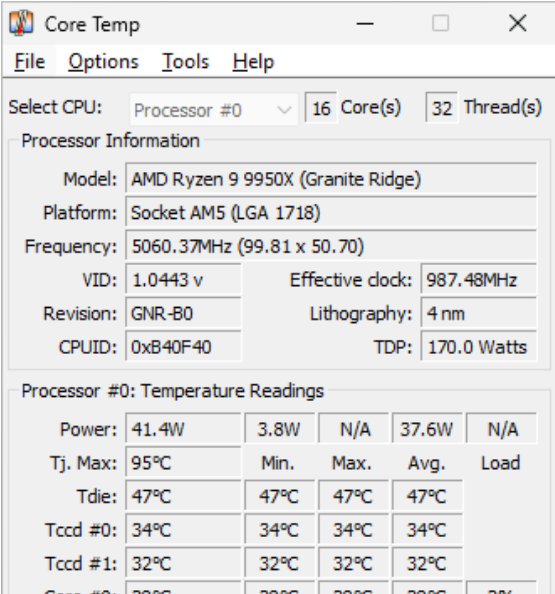Click the Min. column header

coord(278,463)
